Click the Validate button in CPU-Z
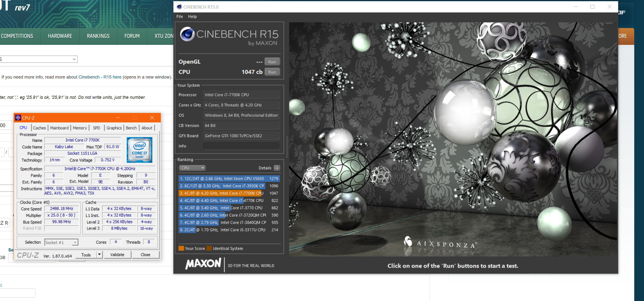 (117, 255)
